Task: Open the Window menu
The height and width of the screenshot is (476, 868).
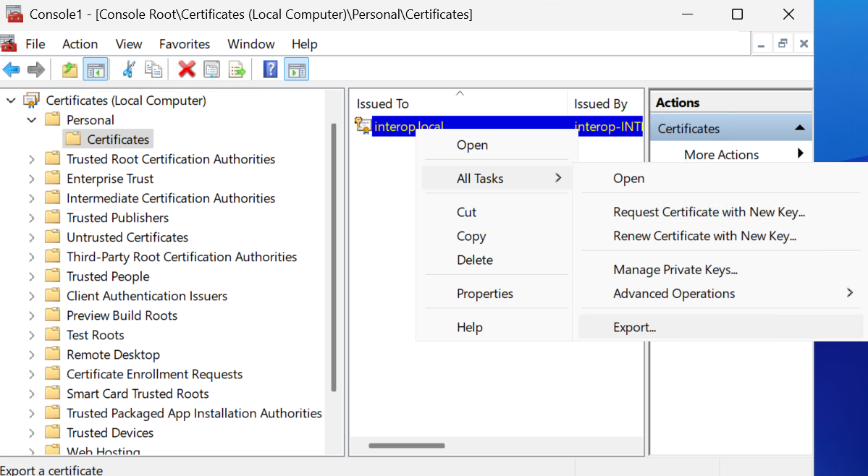Action: 250,43
